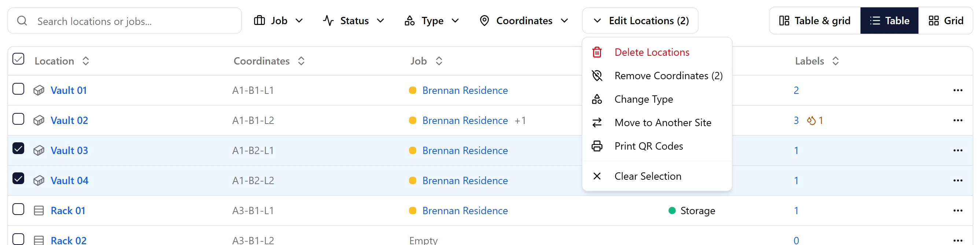Click the vault icon beside Vault 03
The image size is (980, 245).
(x=39, y=151)
